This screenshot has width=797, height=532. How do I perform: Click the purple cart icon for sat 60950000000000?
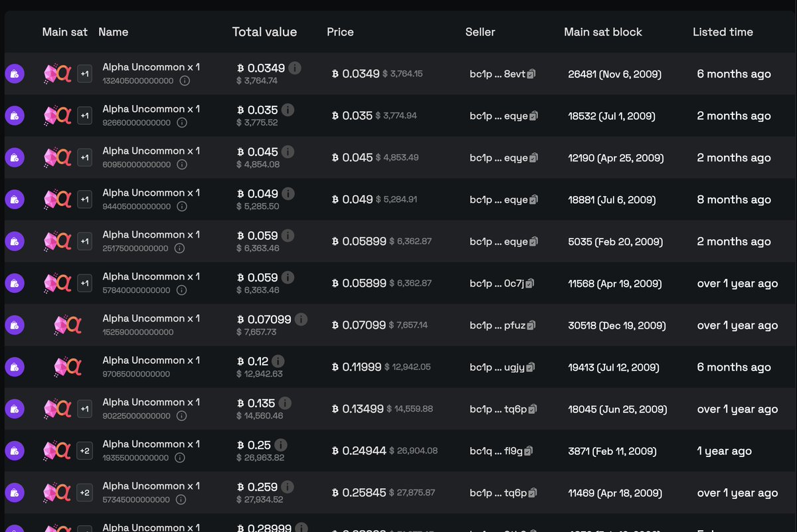(15, 157)
